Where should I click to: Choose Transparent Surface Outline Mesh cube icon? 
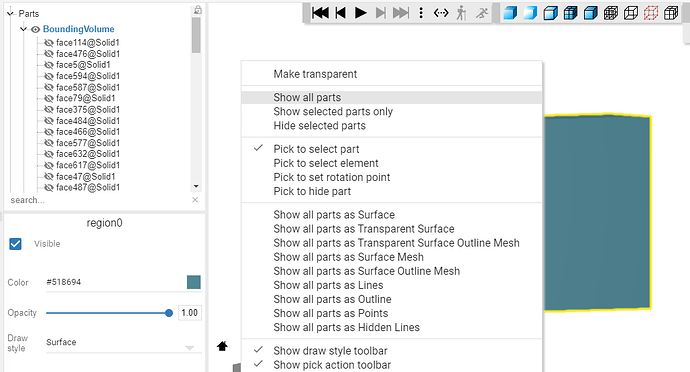click(551, 13)
